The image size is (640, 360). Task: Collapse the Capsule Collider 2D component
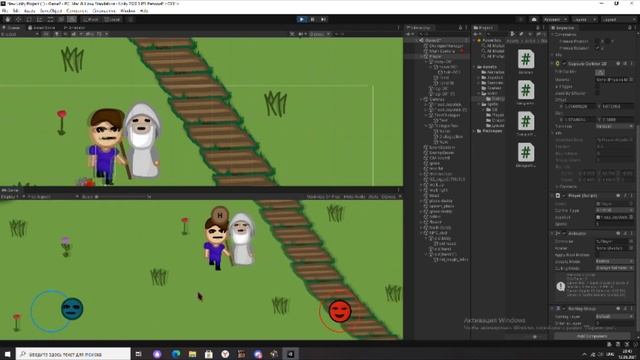click(553, 64)
